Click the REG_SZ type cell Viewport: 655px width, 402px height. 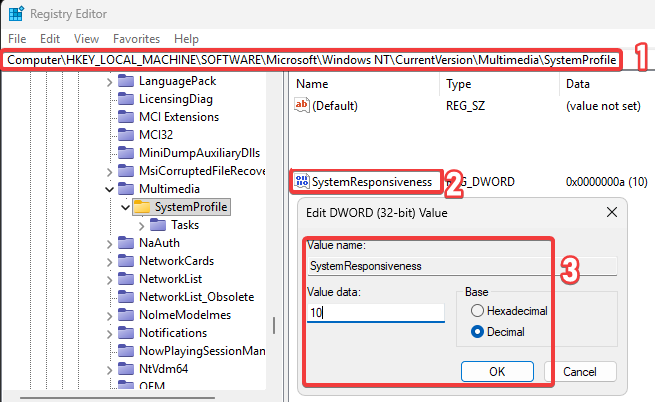tap(465, 106)
